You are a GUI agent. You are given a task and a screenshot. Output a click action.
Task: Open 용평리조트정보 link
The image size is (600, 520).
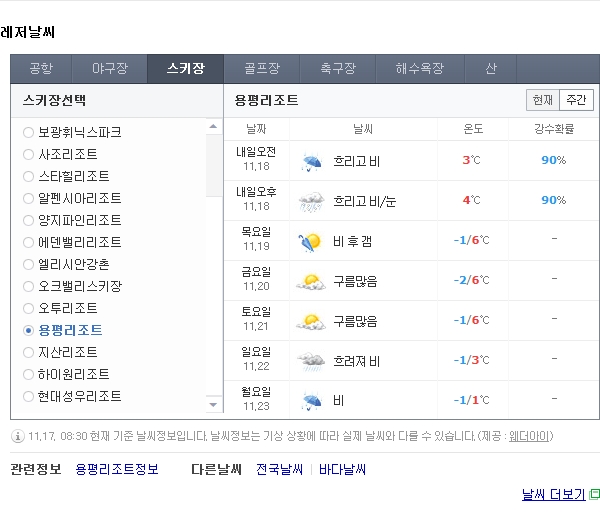tap(117, 469)
